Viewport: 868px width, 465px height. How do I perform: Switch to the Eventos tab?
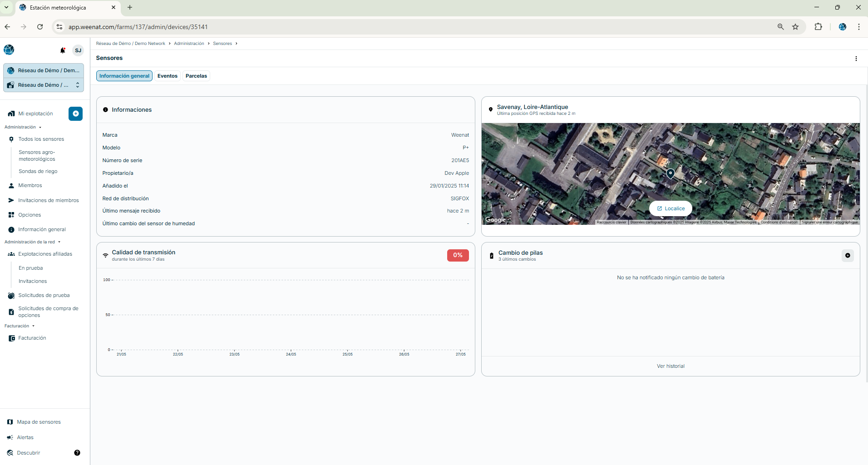point(168,76)
